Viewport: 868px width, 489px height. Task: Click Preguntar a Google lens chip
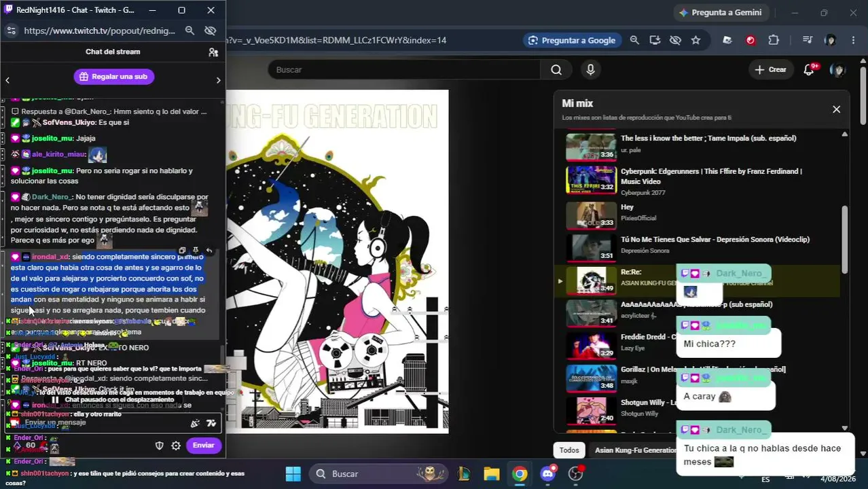[x=572, y=40]
